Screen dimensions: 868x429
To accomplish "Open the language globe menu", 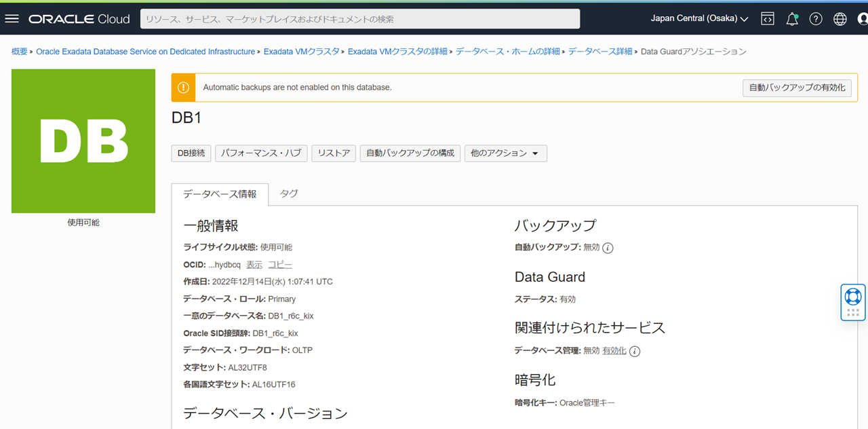I will (x=840, y=19).
